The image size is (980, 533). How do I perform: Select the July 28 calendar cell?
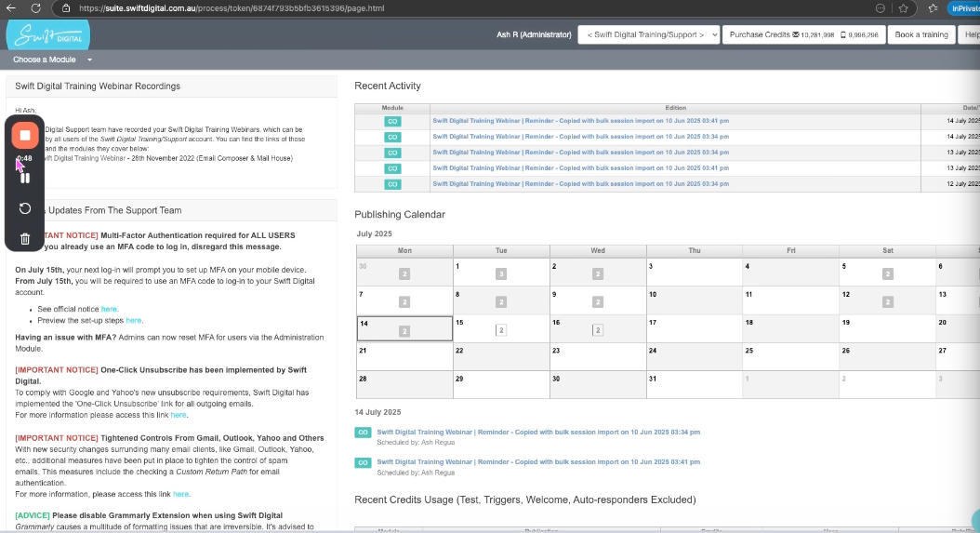tap(404, 385)
